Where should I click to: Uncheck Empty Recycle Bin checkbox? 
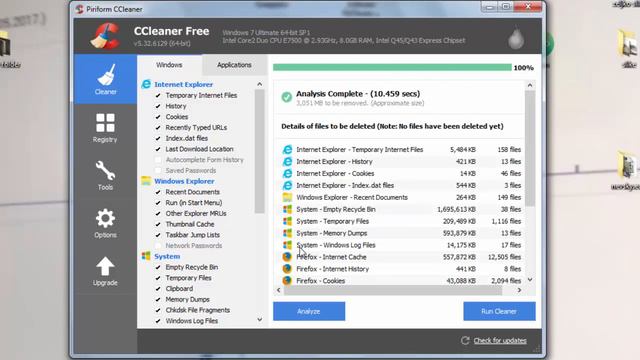point(158,267)
